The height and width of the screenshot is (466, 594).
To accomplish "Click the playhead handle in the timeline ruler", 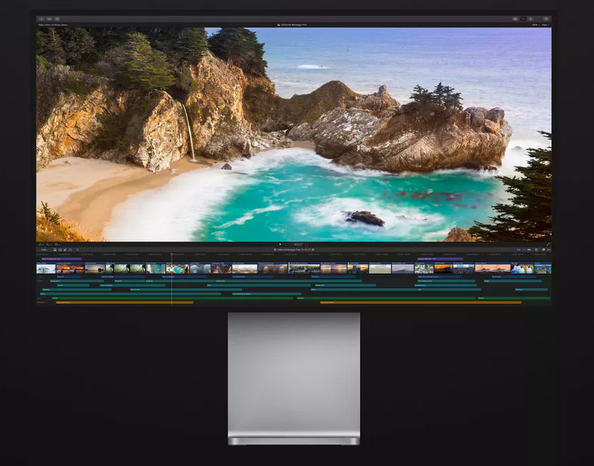I will [x=172, y=254].
